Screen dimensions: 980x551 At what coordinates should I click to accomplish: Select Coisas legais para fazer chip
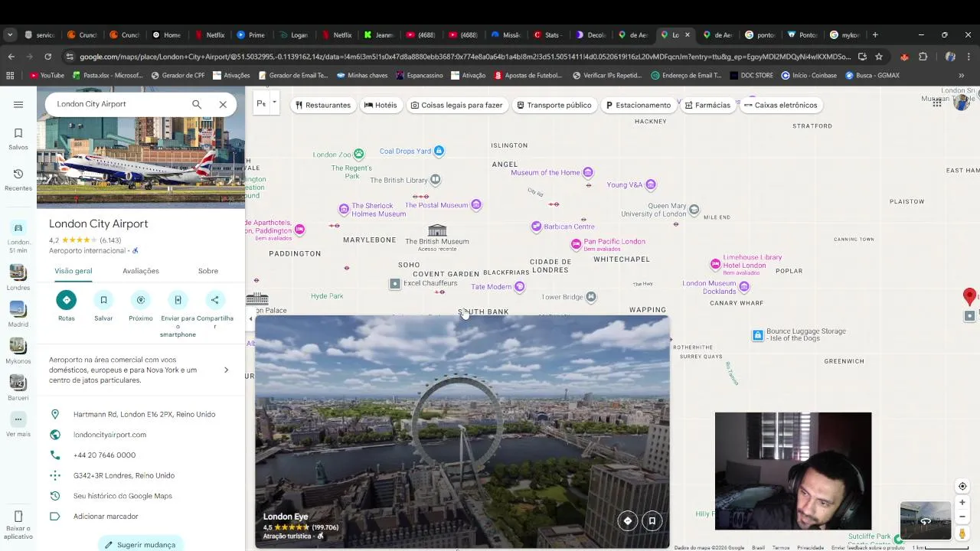456,105
